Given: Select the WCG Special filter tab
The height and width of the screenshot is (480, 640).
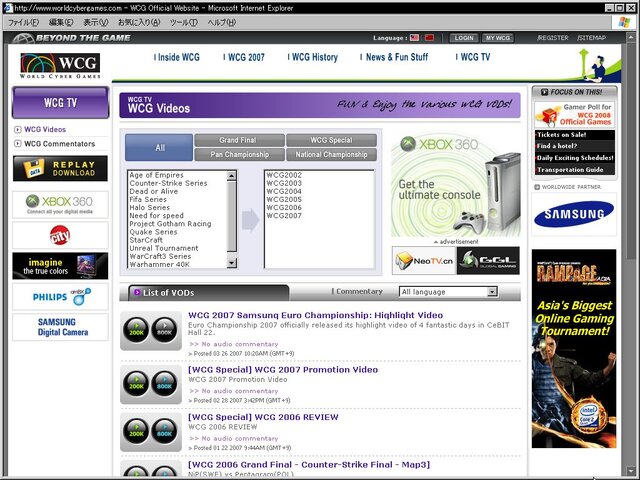Looking at the screenshot, I should click(x=331, y=140).
